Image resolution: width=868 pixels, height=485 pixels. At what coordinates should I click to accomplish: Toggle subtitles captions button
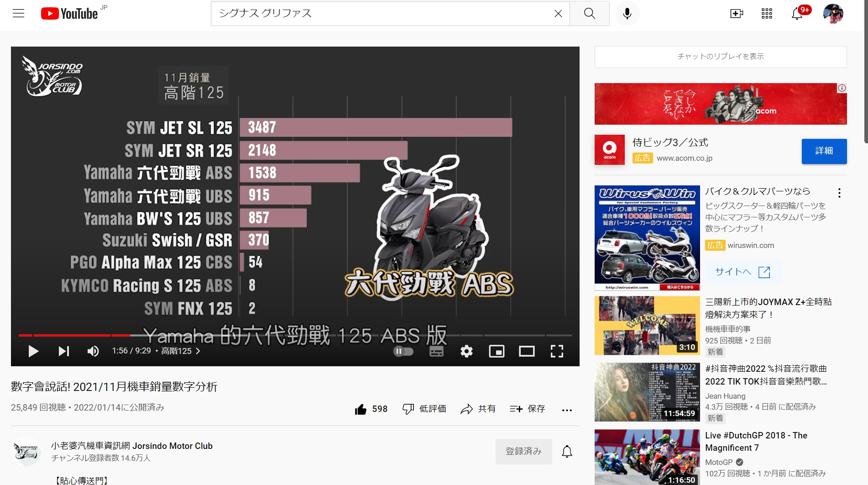[436, 351]
